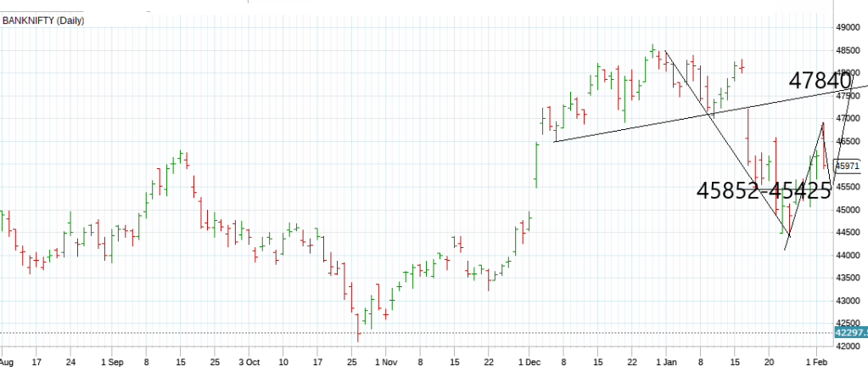Click the 47000 level on price axis
This screenshot has height=378, width=868.
point(849,118)
